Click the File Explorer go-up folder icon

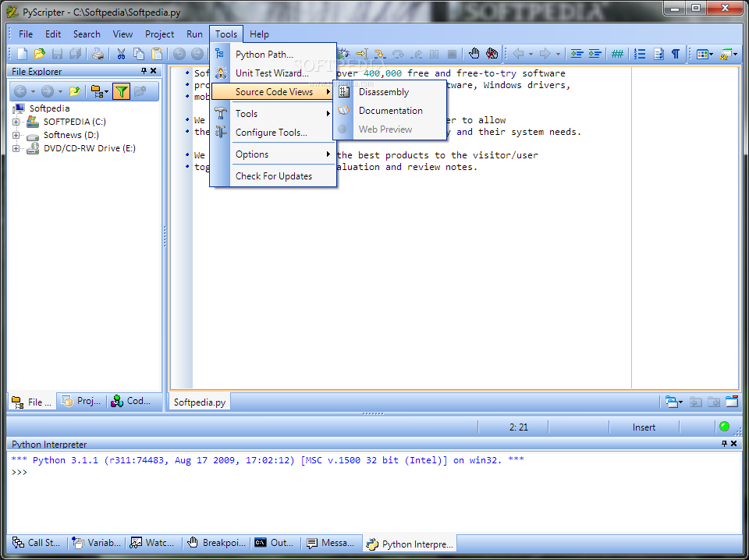click(x=75, y=91)
